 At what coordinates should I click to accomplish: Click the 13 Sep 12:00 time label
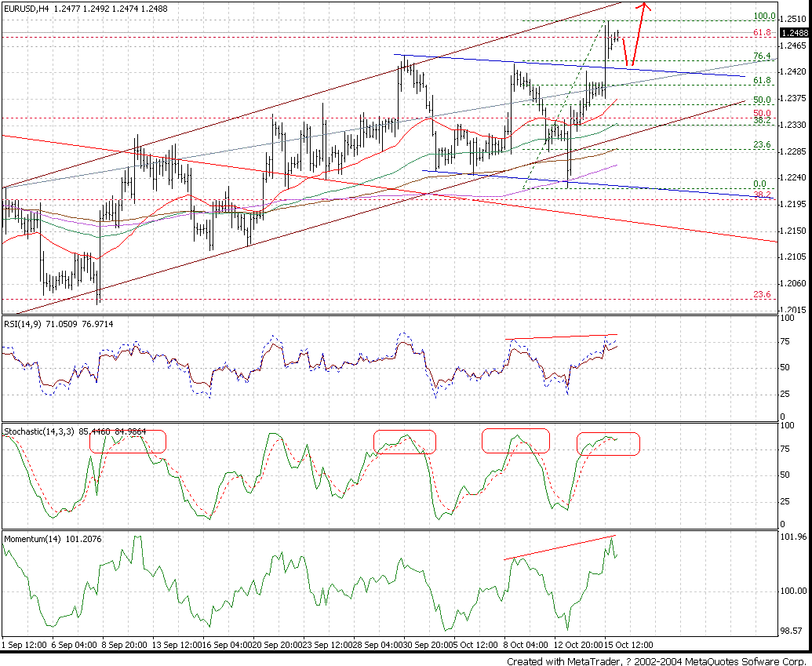coord(177,645)
